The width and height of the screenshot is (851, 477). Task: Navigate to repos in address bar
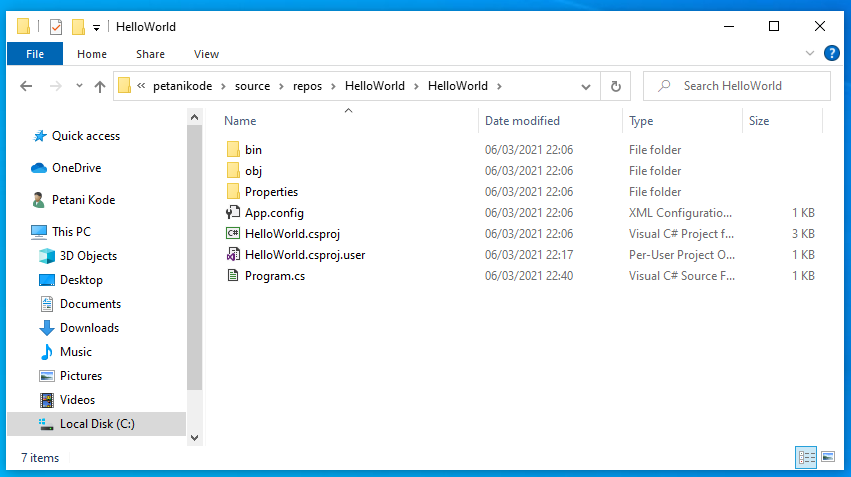tap(307, 86)
